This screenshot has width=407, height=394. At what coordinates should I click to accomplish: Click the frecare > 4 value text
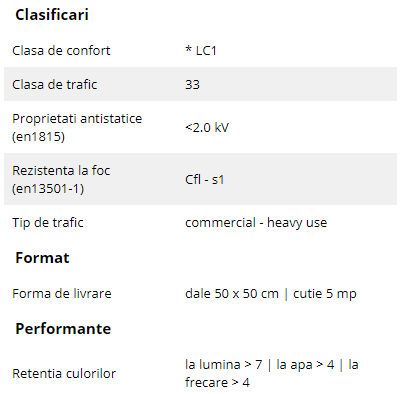tap(217, 383)
